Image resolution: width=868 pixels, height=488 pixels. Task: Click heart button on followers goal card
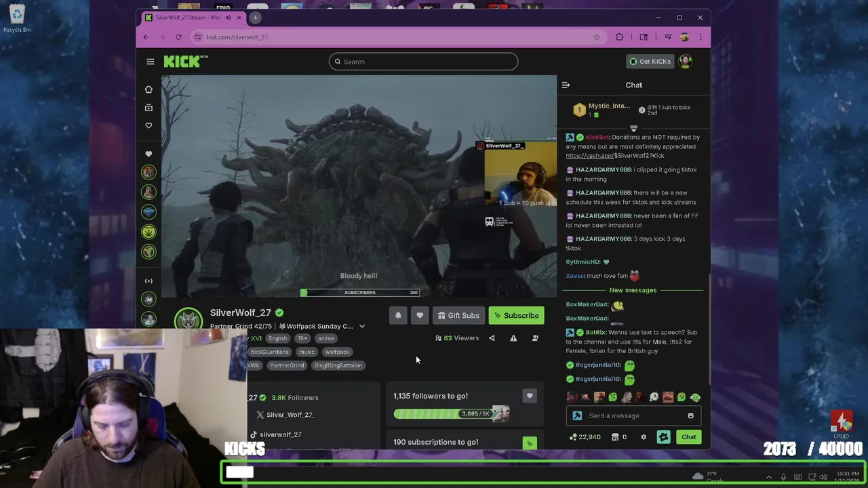pos(530,396)
